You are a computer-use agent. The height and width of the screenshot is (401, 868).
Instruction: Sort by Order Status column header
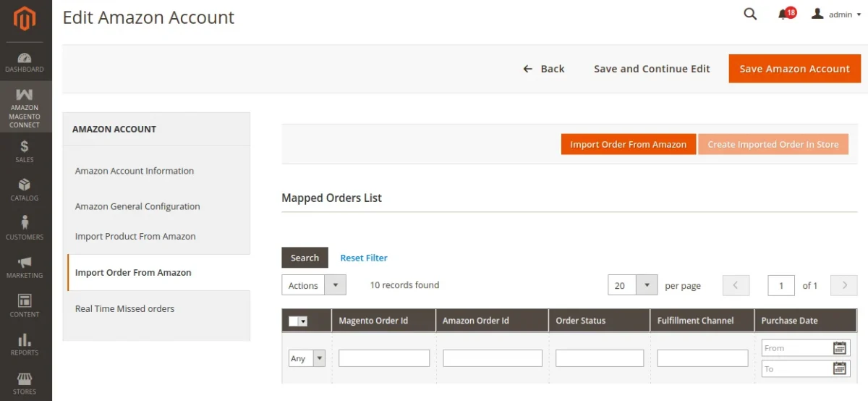click(599, 321)
